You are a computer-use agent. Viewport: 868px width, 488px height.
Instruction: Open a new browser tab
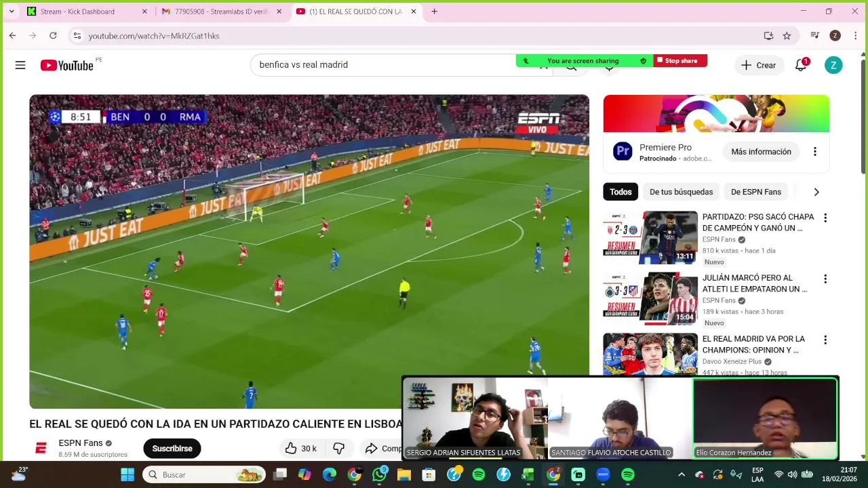point(434,11)
